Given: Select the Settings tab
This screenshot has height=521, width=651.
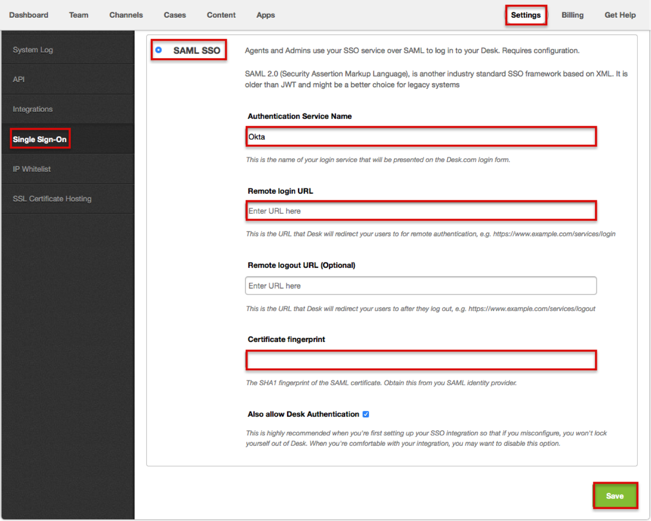Looking at the screenshot, I should pos(525,15).
